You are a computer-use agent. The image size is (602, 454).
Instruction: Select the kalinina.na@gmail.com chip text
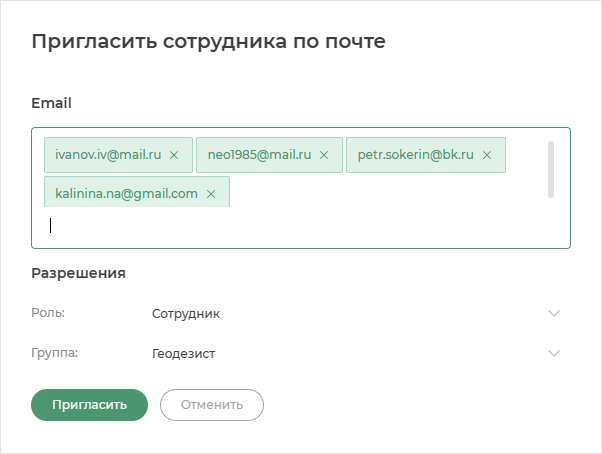coord(126,194)
